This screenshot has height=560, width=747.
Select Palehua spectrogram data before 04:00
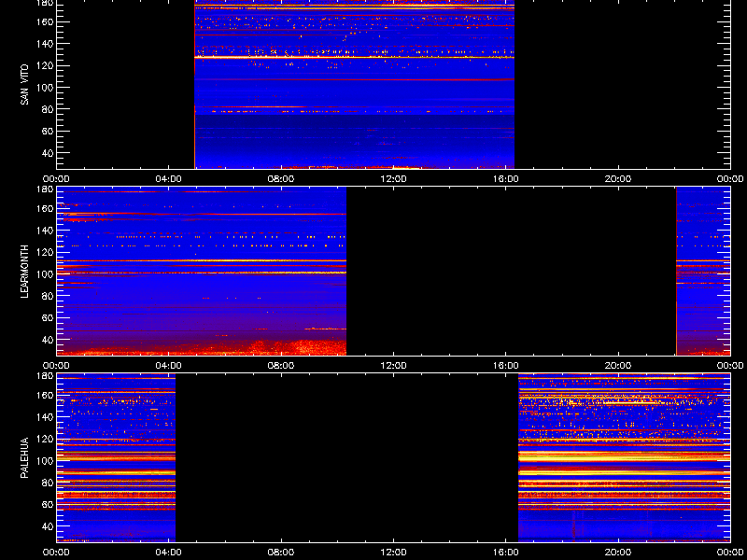point(116,457)
